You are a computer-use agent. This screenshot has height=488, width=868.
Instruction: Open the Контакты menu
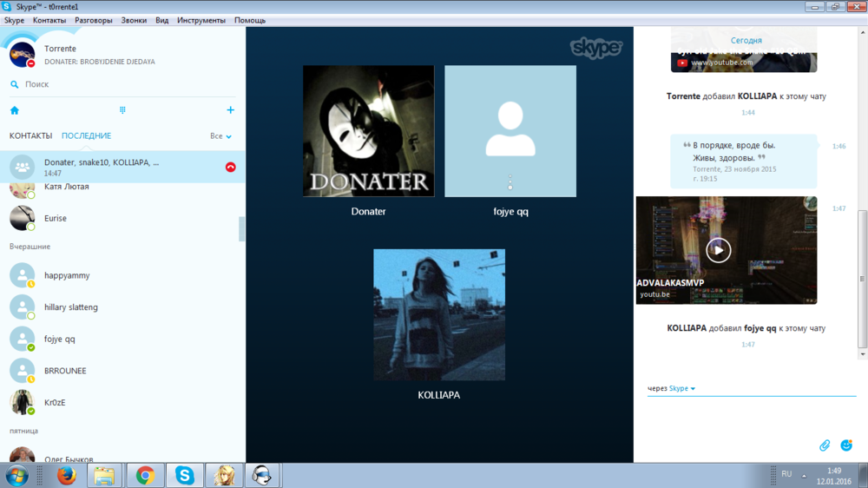[49, 20]
